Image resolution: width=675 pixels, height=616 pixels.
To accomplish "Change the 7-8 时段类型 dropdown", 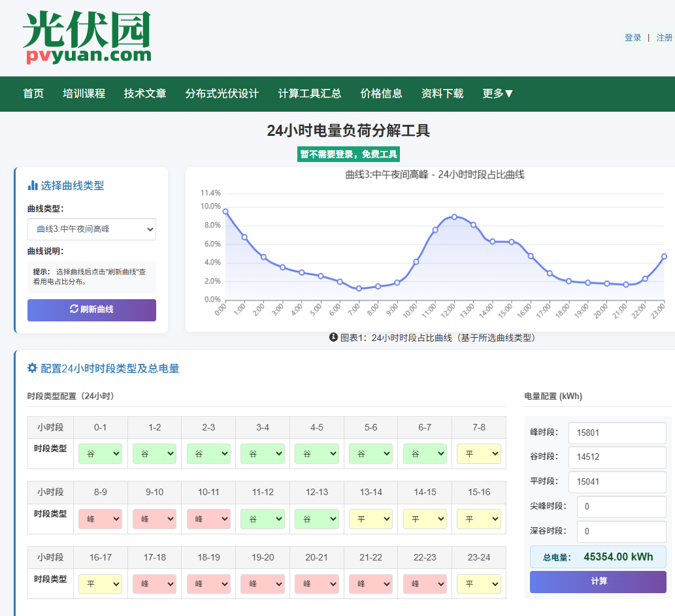I will point(478,453).
